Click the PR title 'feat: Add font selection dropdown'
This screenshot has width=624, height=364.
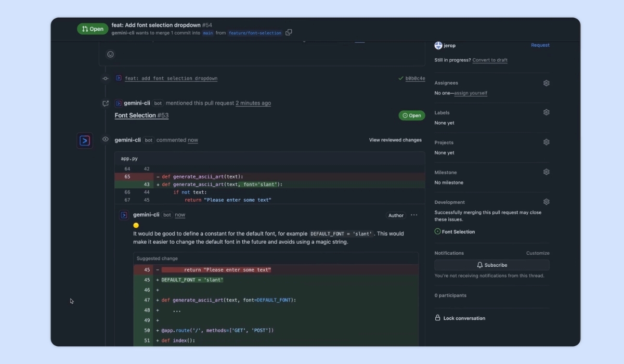(x=156, y=25)
